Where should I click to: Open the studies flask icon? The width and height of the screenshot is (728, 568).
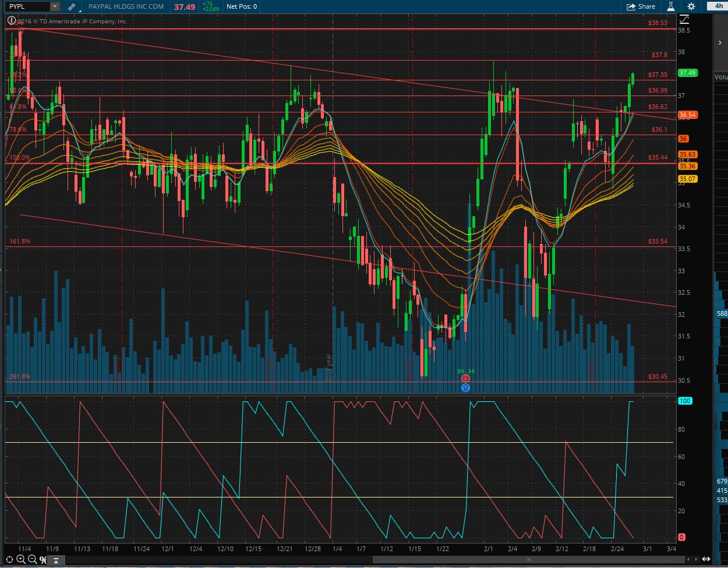(x=671, y=6)
